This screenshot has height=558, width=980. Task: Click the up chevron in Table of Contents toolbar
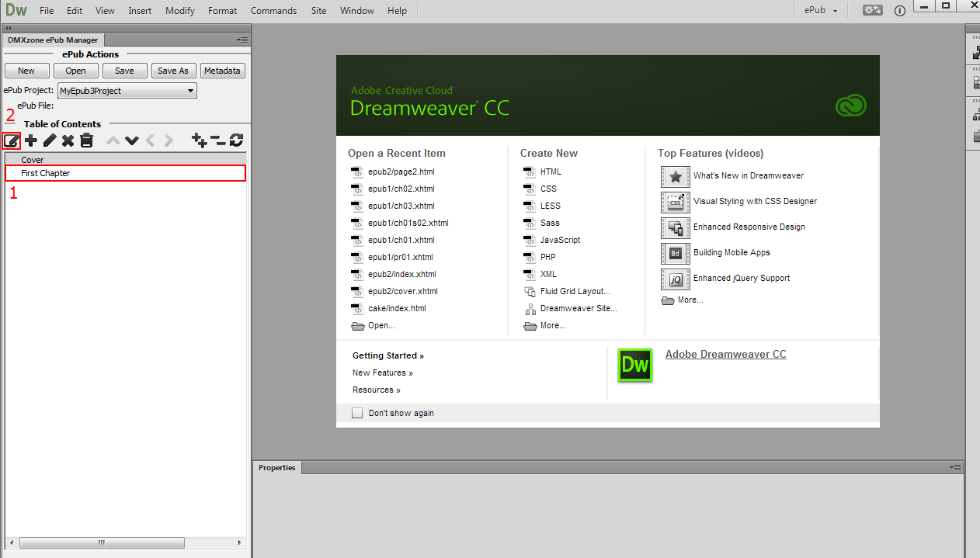click(113, 140)
